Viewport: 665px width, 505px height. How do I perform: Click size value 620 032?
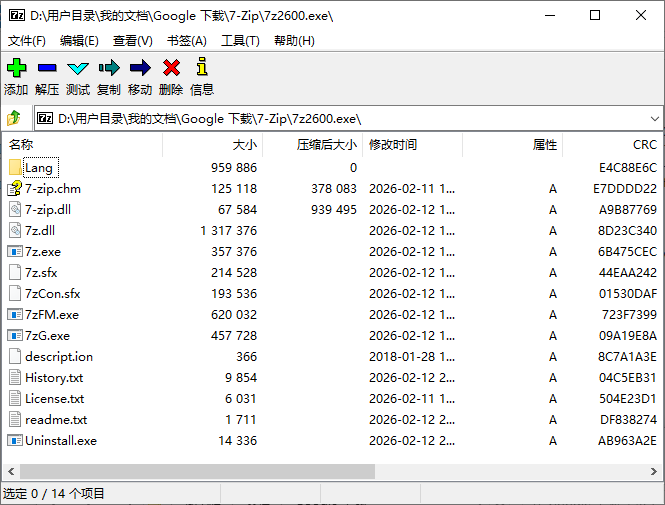click(234, 315)
